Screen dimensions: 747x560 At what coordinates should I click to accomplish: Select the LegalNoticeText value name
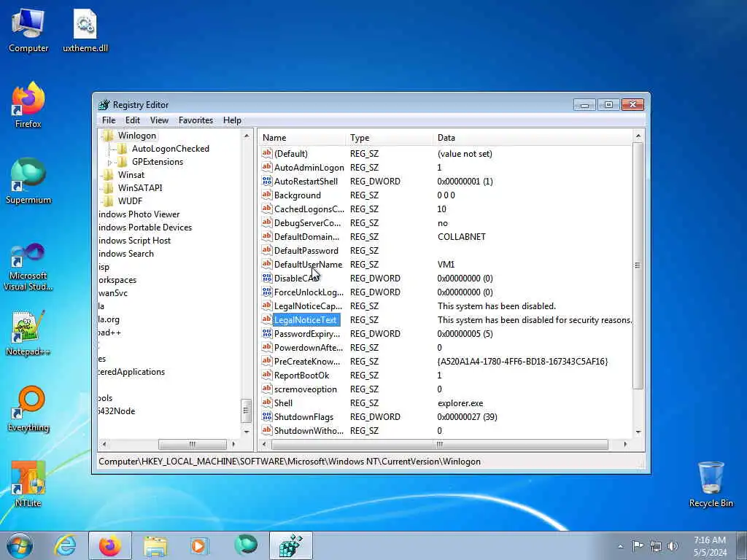point(306,320)
